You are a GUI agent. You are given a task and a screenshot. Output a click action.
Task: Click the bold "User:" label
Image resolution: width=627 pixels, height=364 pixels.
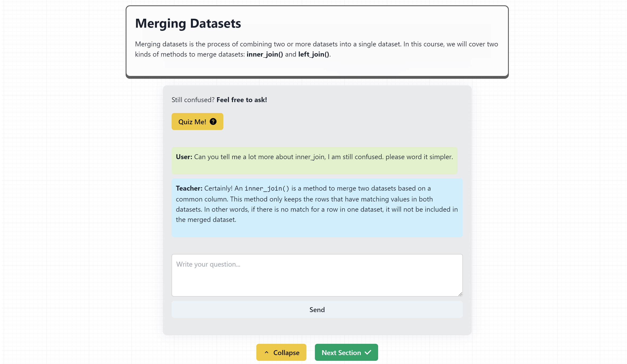pyautogui.click(x=184, y=157)
